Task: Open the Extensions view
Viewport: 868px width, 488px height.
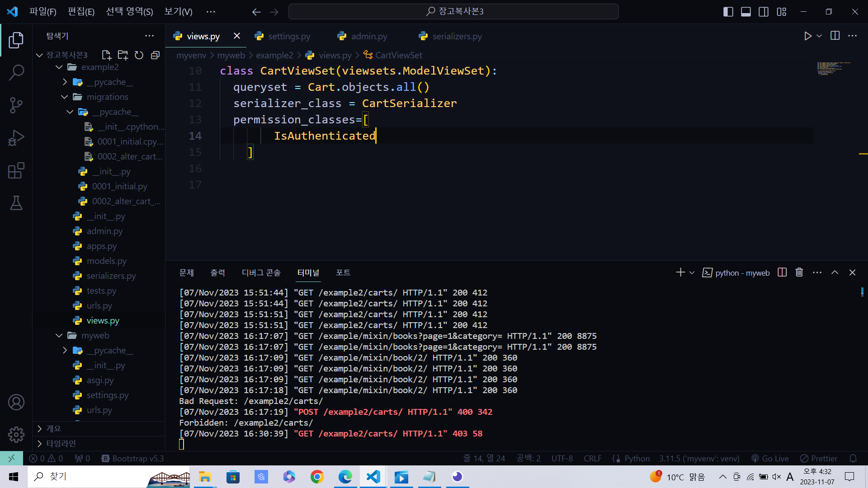Action: (16, 171)
